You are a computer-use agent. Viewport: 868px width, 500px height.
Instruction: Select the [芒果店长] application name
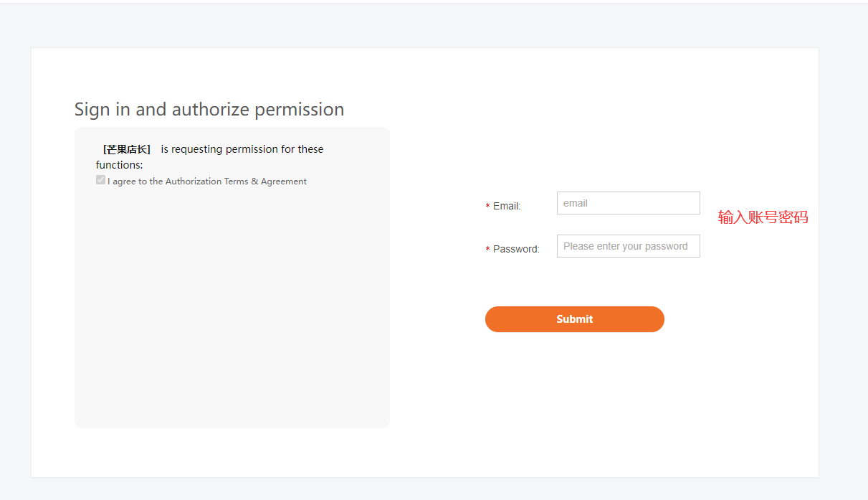(127, 149)
